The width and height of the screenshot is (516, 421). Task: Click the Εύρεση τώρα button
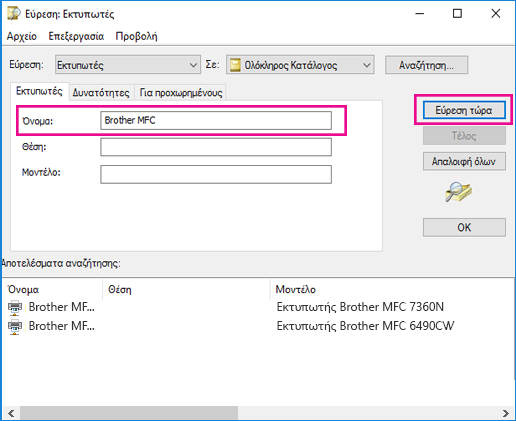[x=464, y=110]
